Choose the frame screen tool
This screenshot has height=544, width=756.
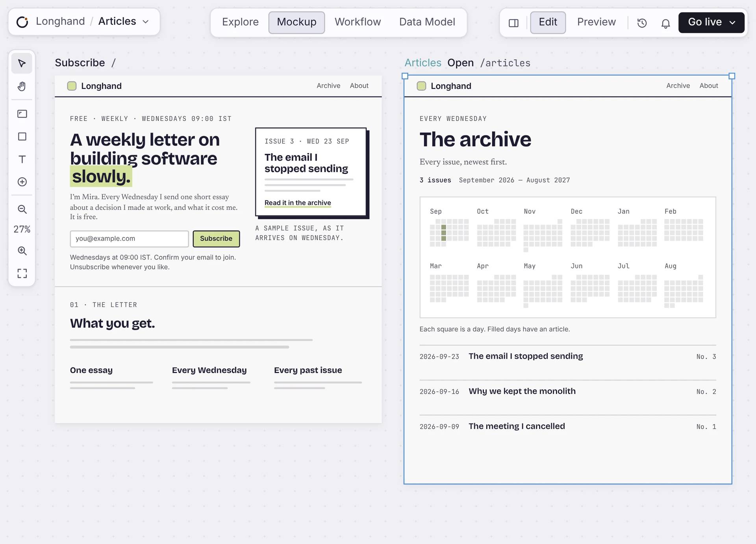point(22,114)
